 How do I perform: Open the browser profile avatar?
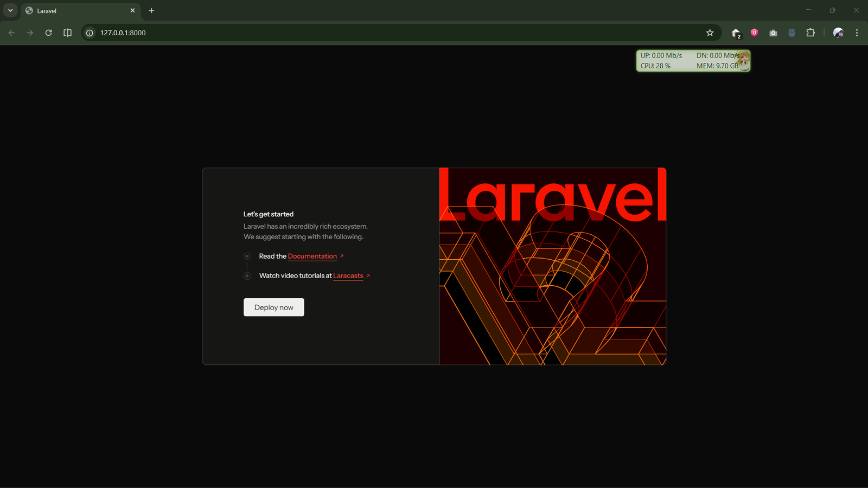[838, 33]
